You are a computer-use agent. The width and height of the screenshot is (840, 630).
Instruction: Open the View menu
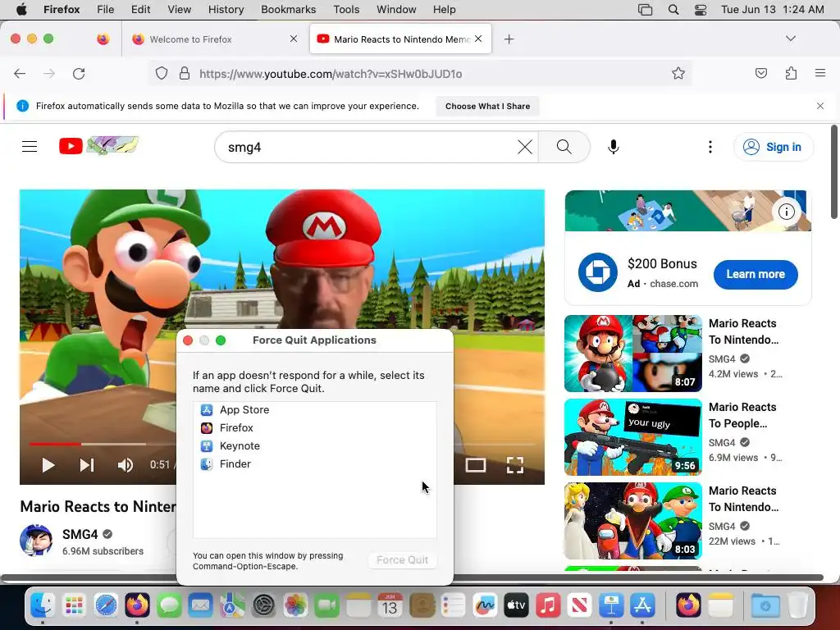[x=179, y=10]
